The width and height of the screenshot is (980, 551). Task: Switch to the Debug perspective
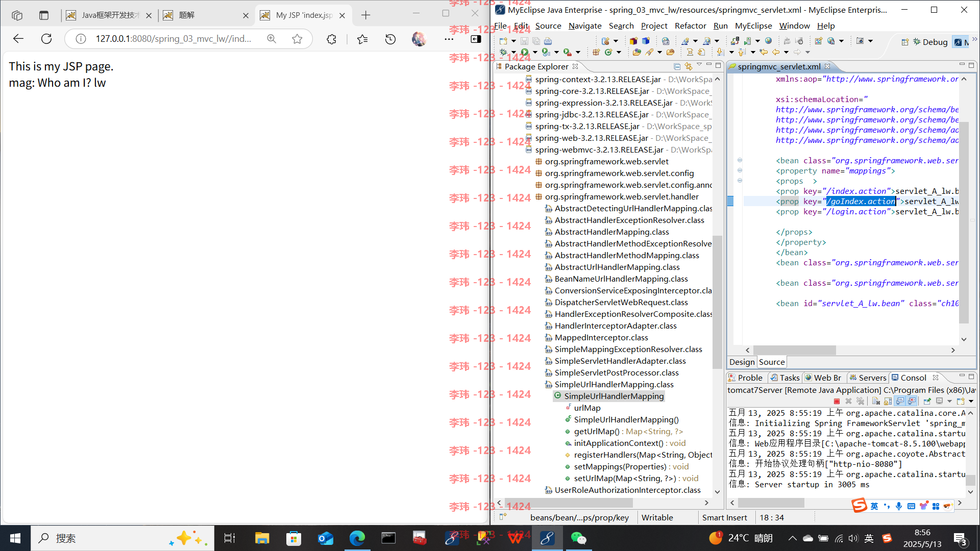[x=930, y=42]
